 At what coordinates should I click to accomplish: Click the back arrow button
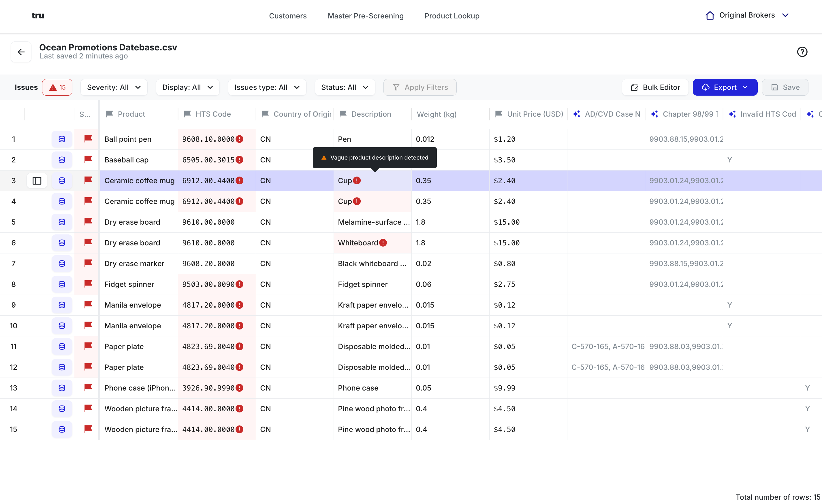pos(21,52)
